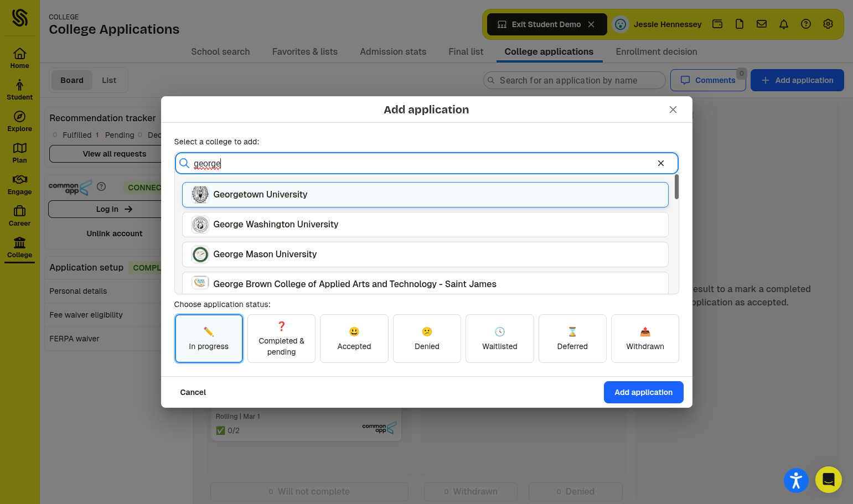Open Home in the left sidebar
This screenshot has width=853, height=504.
(x=19, y=58)
